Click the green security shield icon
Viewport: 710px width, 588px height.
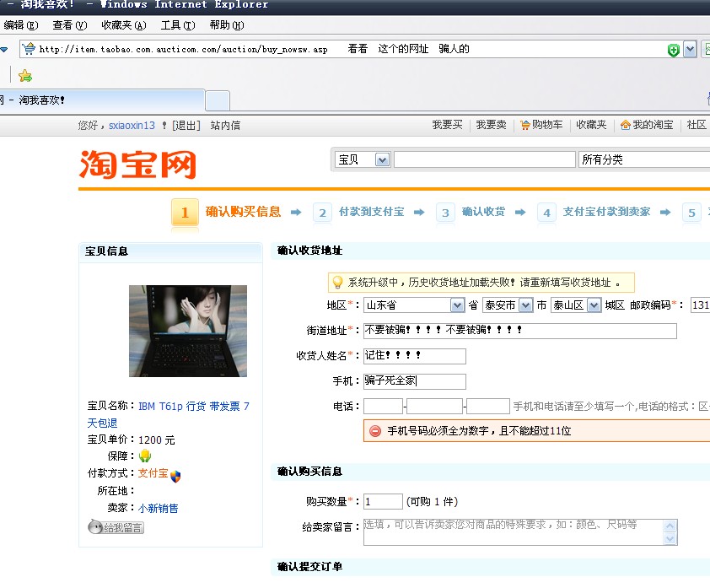674,50
